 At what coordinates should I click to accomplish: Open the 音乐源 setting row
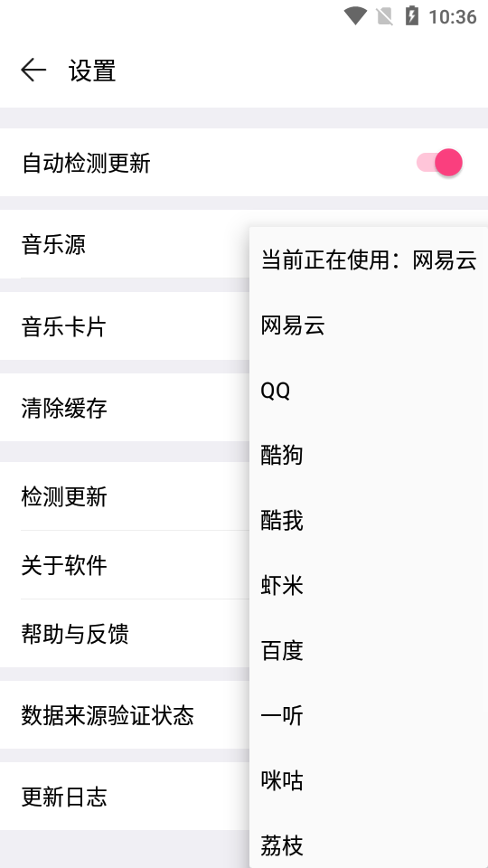pos(125,244)
